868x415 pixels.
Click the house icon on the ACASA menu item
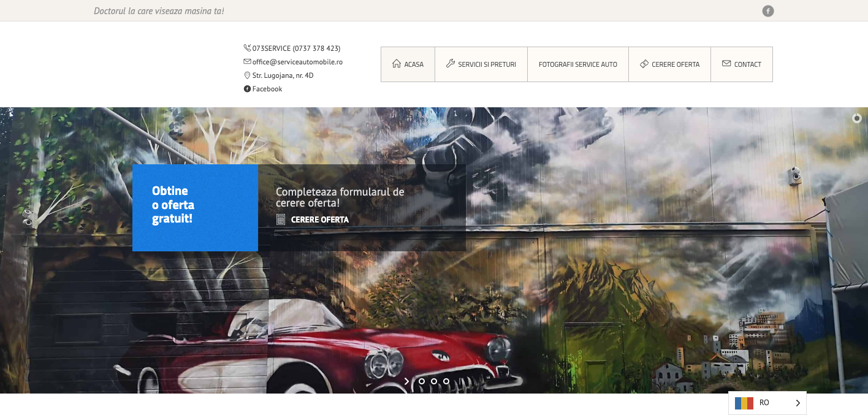pyautogui.click(x=397, y=64)
